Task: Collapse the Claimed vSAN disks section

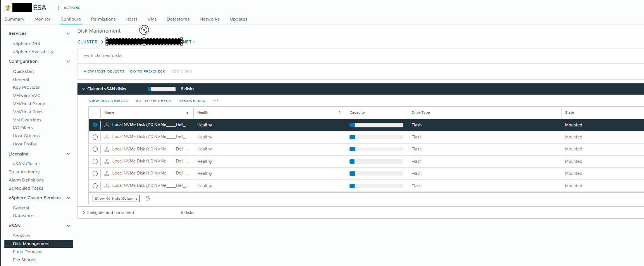Action: click(84, 89)
